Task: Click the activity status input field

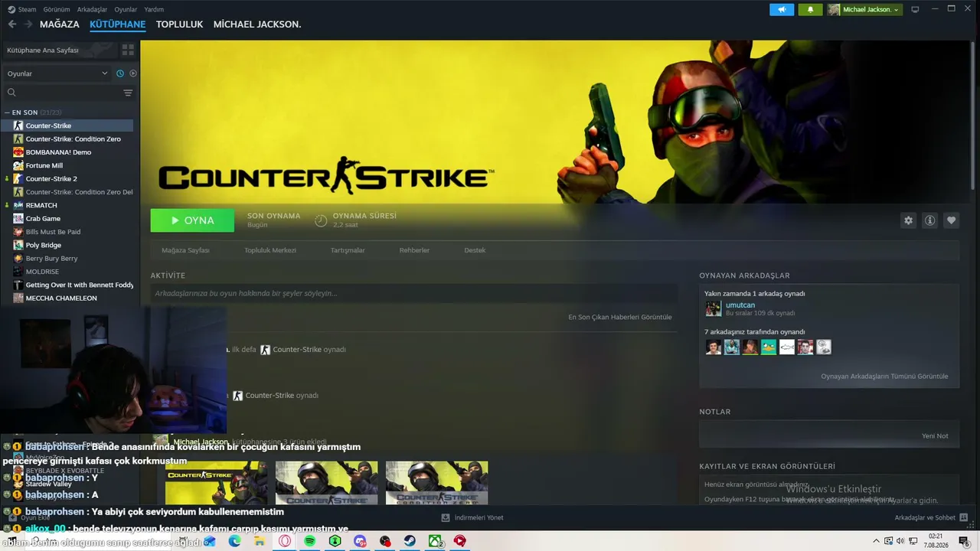Action: [x=413, y=293]
